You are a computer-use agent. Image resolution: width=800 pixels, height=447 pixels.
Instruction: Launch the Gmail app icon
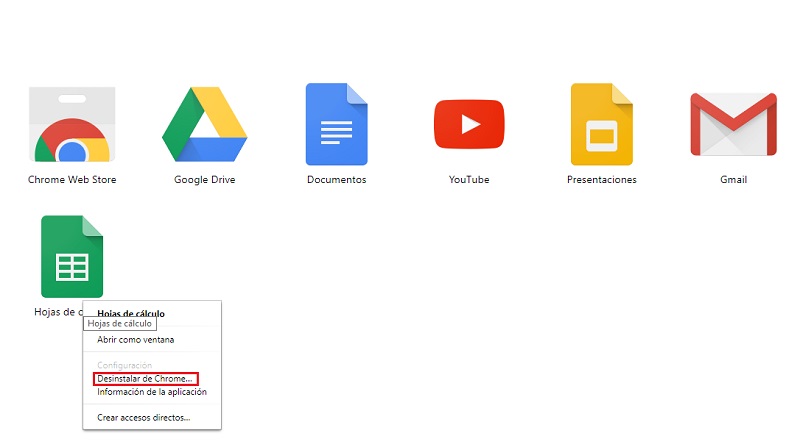(734, 124)
